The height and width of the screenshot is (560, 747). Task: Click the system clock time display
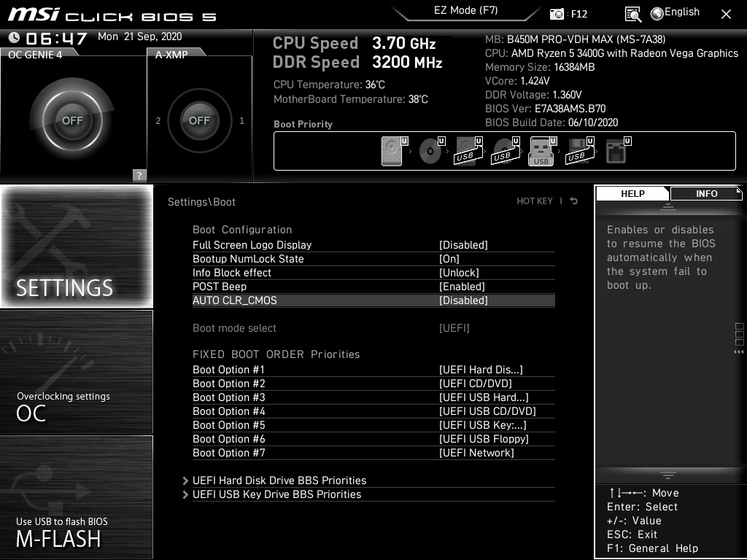[x=56, y=38]
